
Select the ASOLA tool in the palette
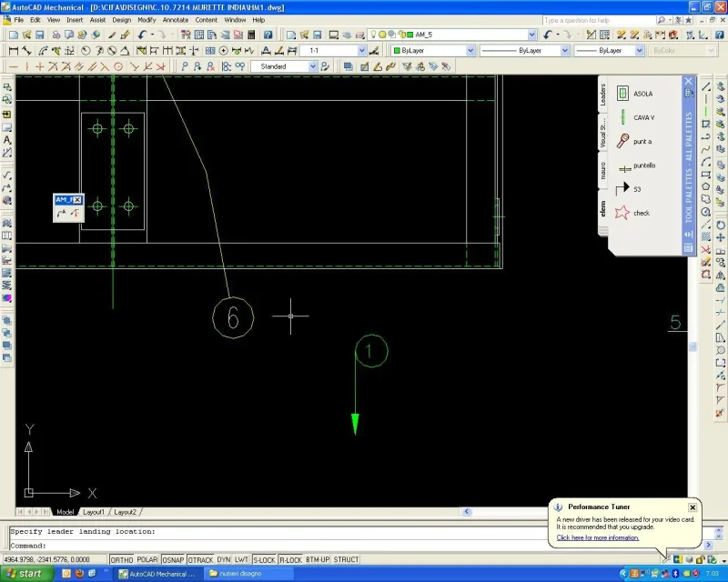tap(634, 94)
